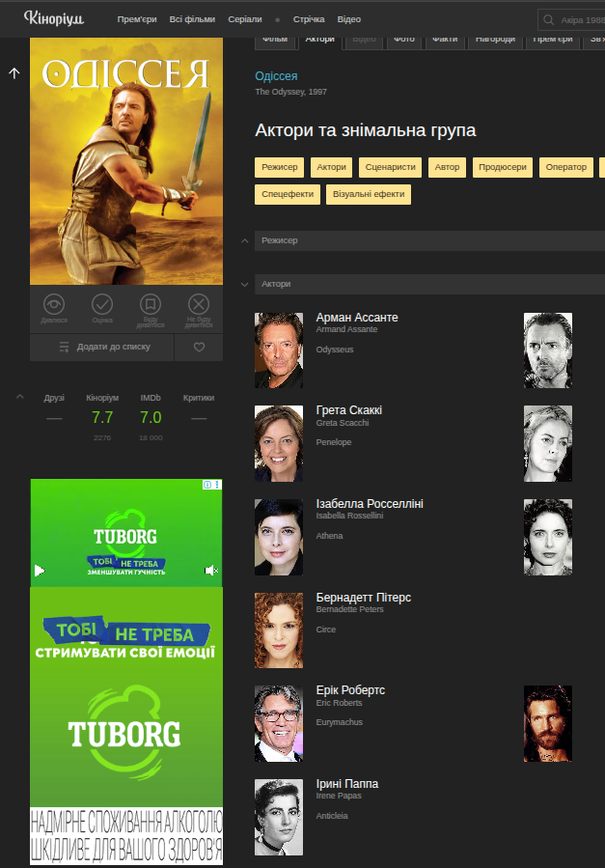Image resolution: width=605 pixels, height=868 pixels.
Task: Click the Сценаристи filter button
Action: pyautogui.click(x=391, y=167)
